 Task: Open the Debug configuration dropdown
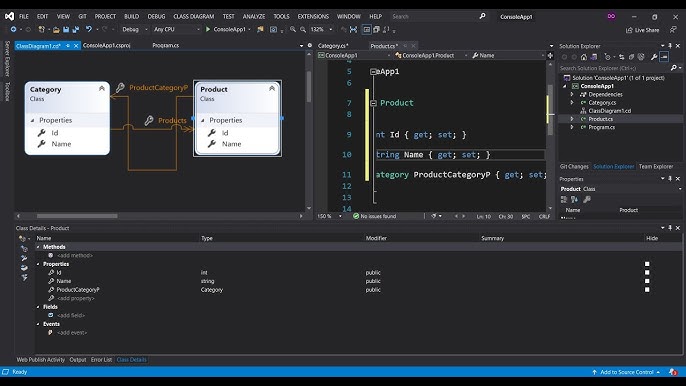pos(134,29)
